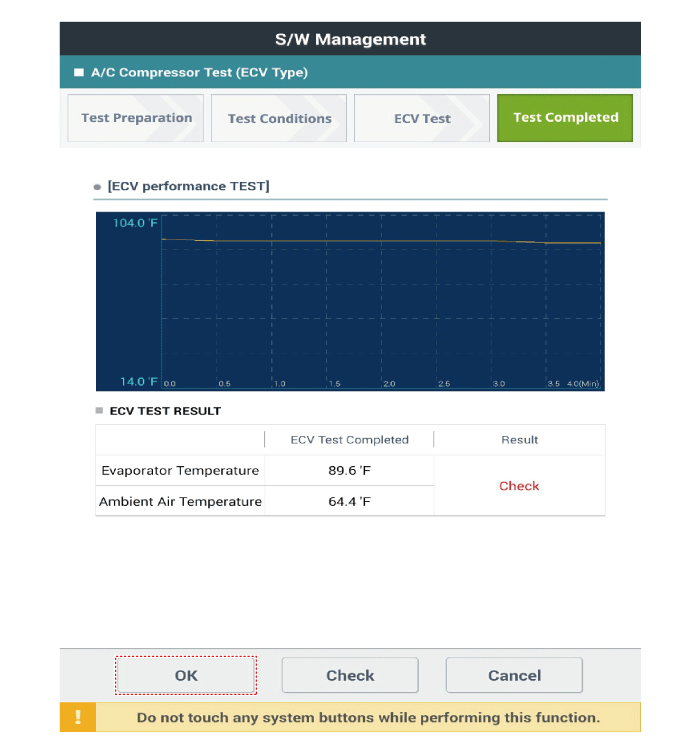Click the red Check result text

519,486
